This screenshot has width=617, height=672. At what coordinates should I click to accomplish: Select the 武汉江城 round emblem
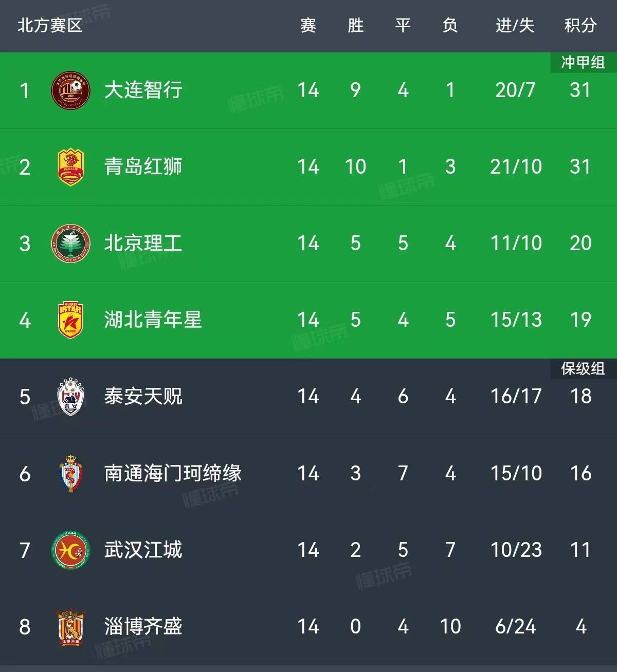[x=71, y=550]
